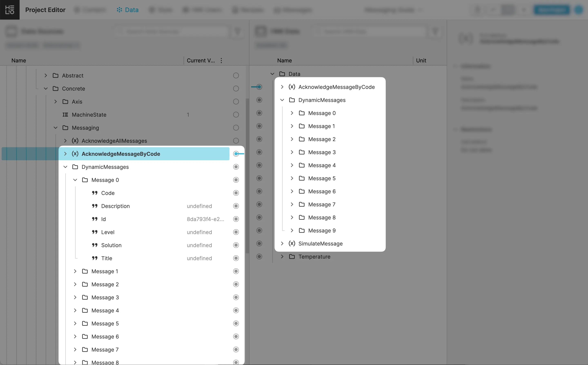Select Message 5 in HMI Data tree
Viewport: 588px width, 365px height.
coord(322,178)
